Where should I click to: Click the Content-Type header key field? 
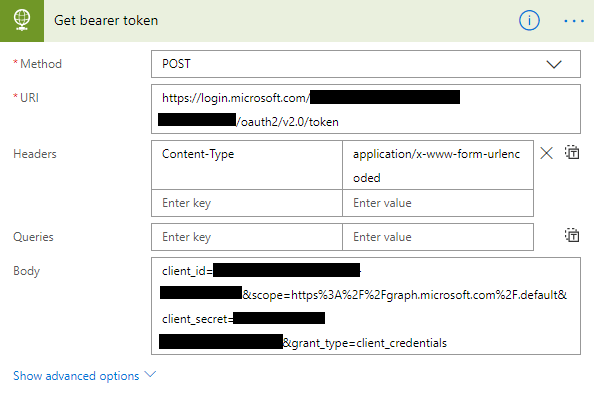(x=247, y=165)
